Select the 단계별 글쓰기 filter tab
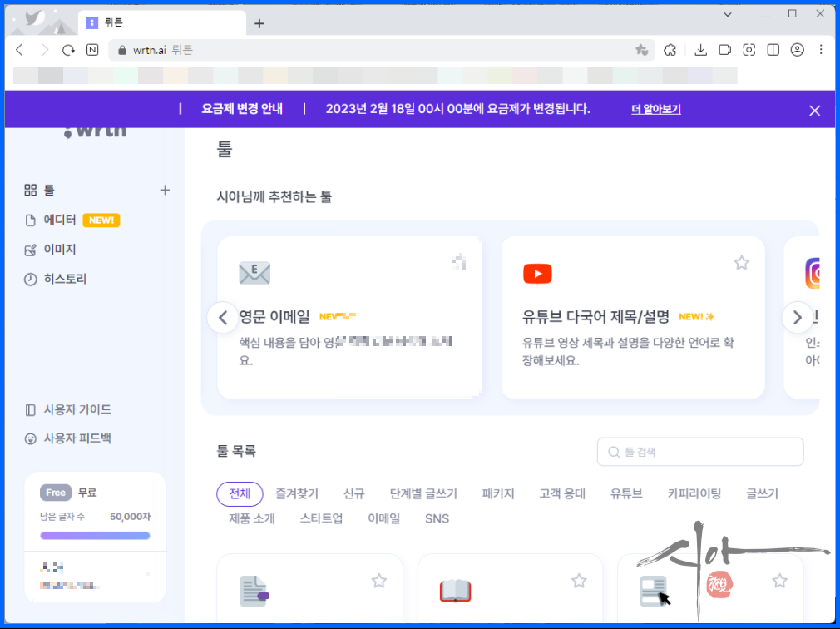 [423, 493]
